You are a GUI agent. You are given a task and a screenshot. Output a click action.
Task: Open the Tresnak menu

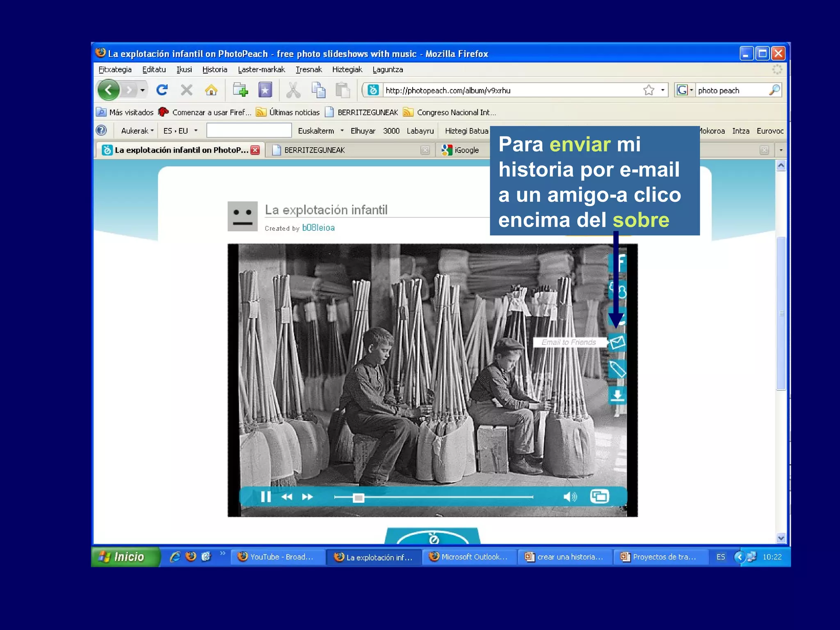pyautogui.click(x=308, y=69)
